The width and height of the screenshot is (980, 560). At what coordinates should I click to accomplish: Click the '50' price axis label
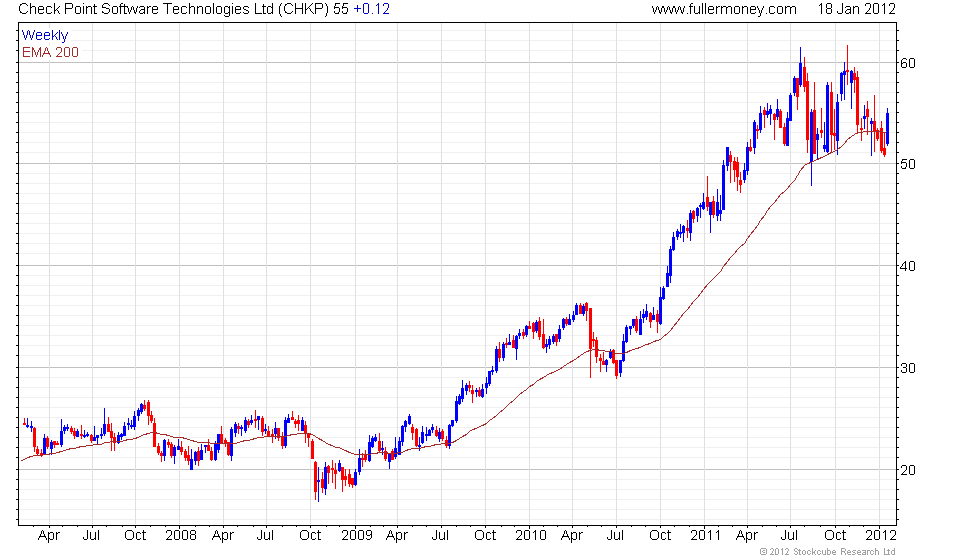pos(908,164)
